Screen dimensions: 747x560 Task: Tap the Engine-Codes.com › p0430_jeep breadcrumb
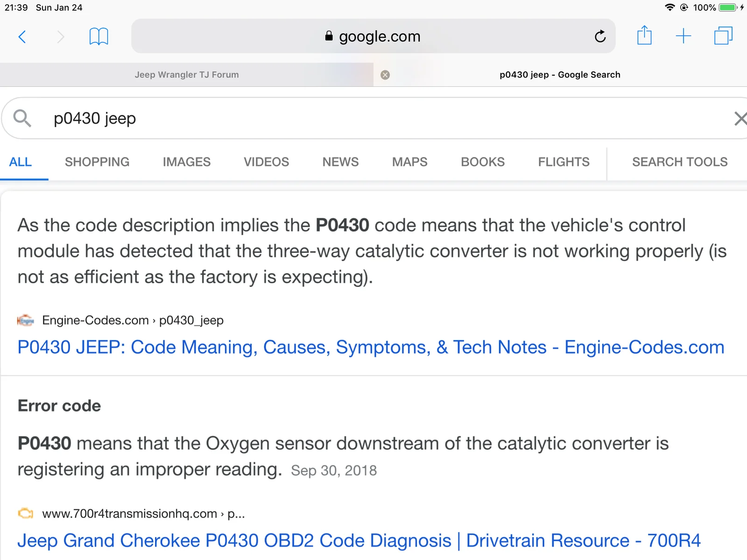pyautogui.click(x=133, y=320)
